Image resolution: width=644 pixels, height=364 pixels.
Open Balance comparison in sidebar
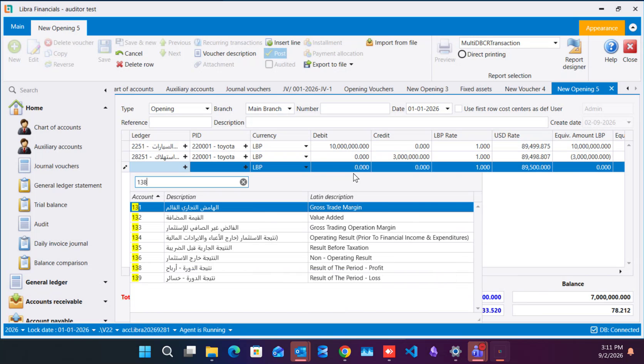(60, 263)
